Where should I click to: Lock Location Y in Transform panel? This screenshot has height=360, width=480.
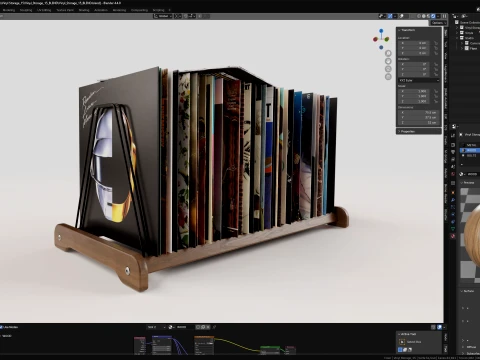(x=436, y=48)
